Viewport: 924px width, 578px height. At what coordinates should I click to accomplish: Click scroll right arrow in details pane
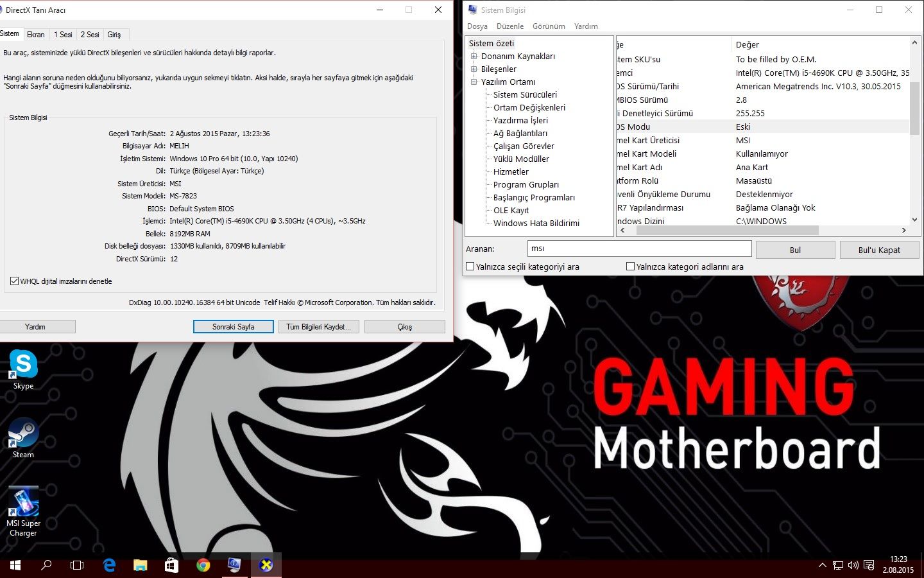click(x=904, y=230)
